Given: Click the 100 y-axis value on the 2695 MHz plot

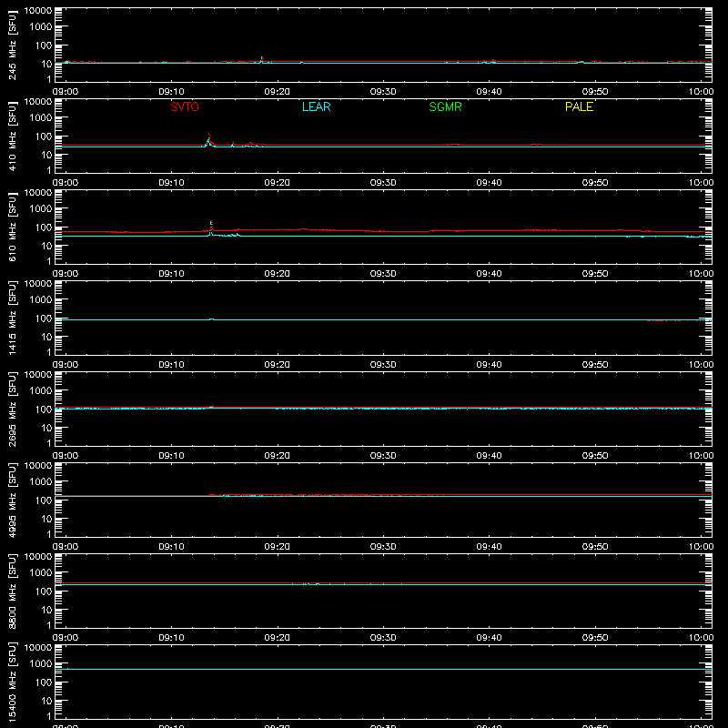Looking at the screenshot, I should coord(44,409).
